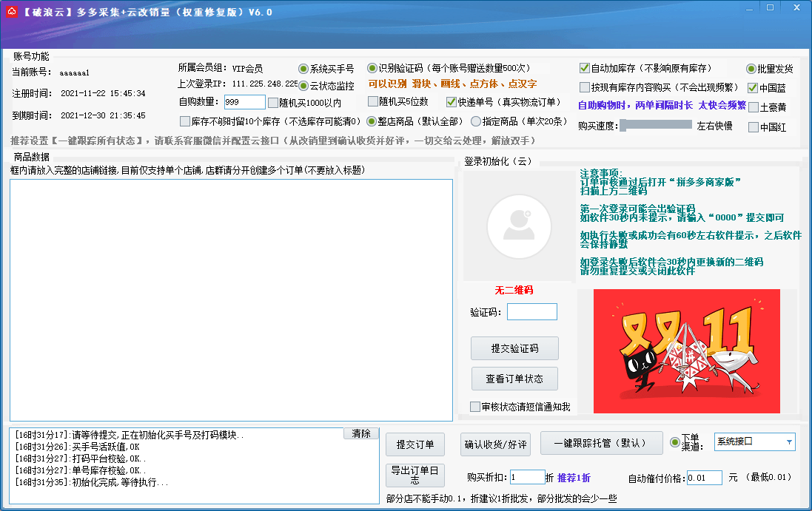Click inside the 验证码 input field
The height and width of the screenshot is (511, 812).
[x=532, y=311]
